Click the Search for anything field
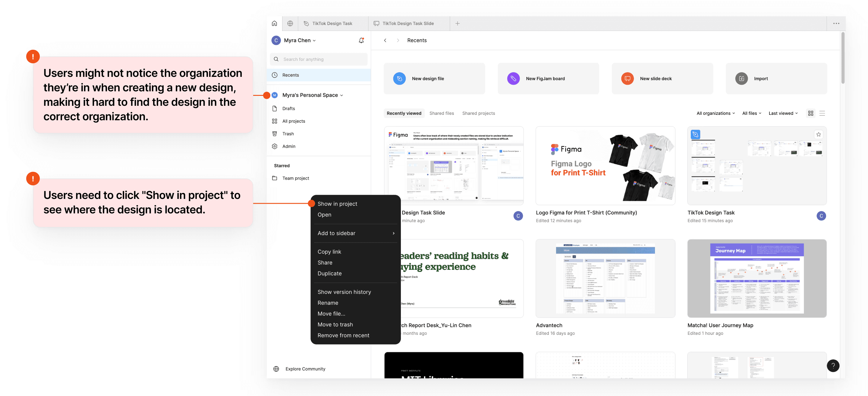Screen dimensions: 868x396 pos(319,59)
